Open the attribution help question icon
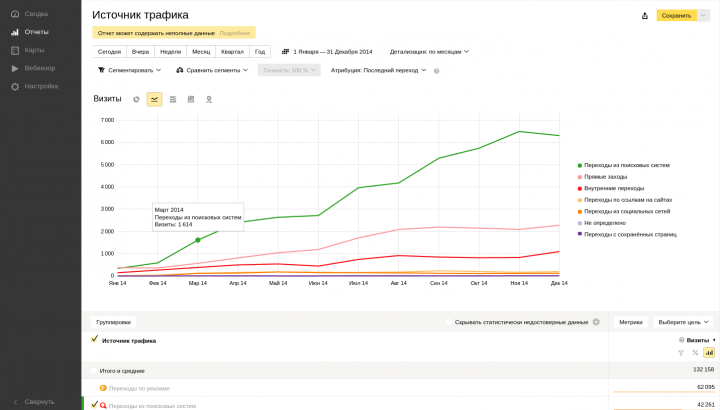This screenshot has height=410, width=720. click(436, 71)
